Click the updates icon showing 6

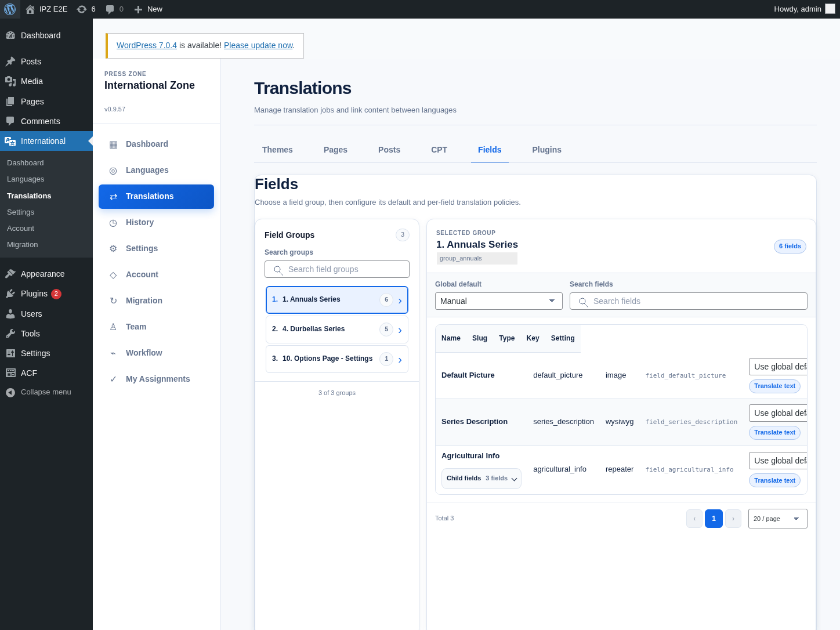tap(82, 9)
